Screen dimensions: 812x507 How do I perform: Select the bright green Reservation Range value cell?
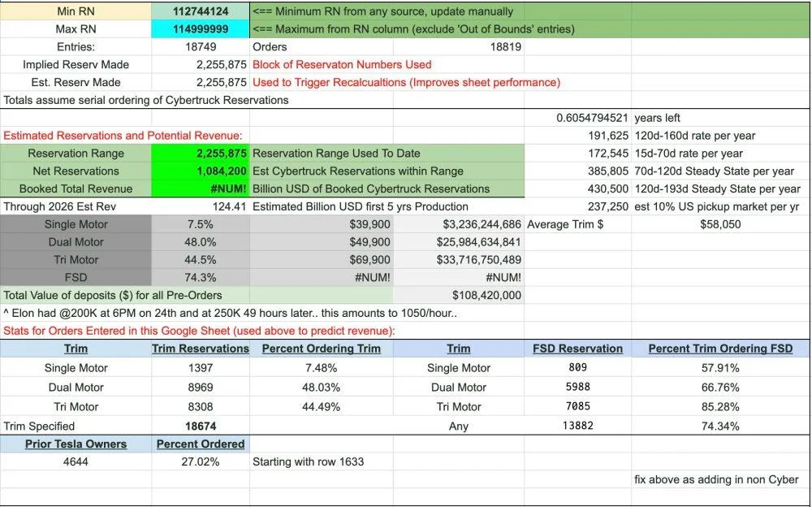201,154
